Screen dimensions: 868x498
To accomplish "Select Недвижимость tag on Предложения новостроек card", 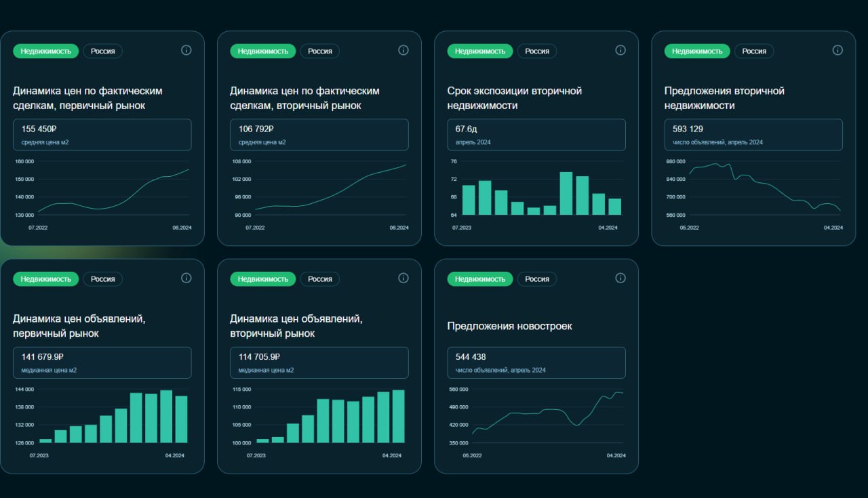I will (480, 279).
